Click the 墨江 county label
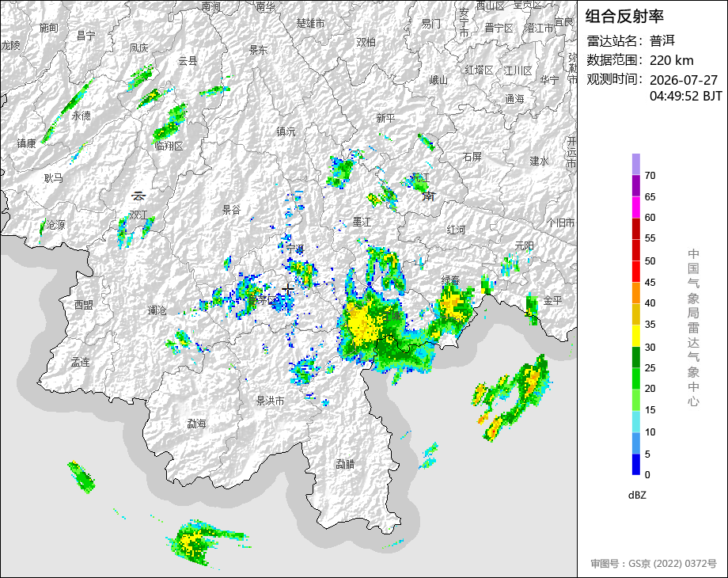This screenshot has width=728, height=578. tap(362, 222)
